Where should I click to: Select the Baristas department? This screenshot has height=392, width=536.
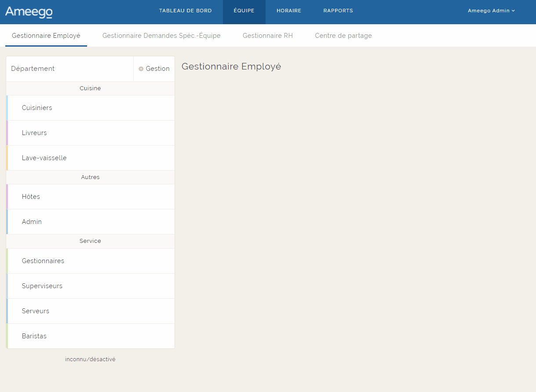pyautogui.click(x=34, y=336)
